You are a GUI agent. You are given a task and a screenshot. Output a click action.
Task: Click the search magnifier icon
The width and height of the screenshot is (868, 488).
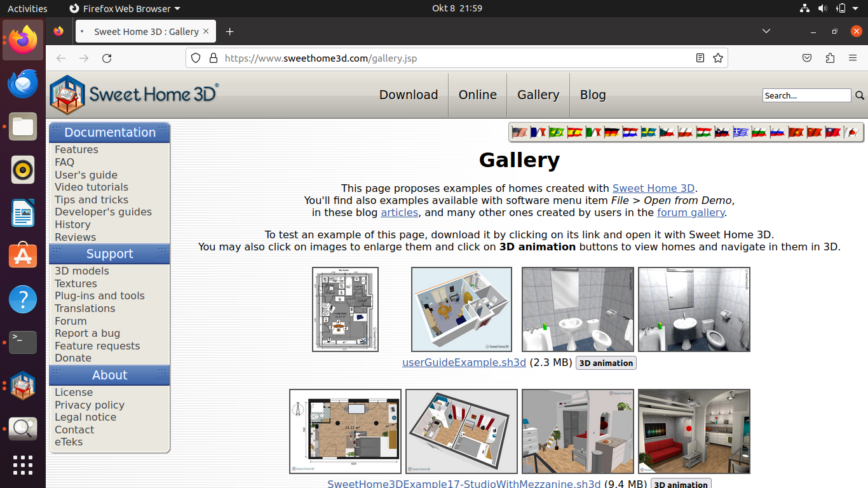click(859, 95)
